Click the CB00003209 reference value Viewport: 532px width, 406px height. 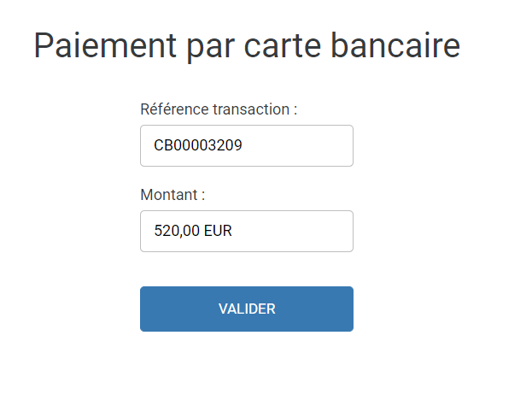198,146
